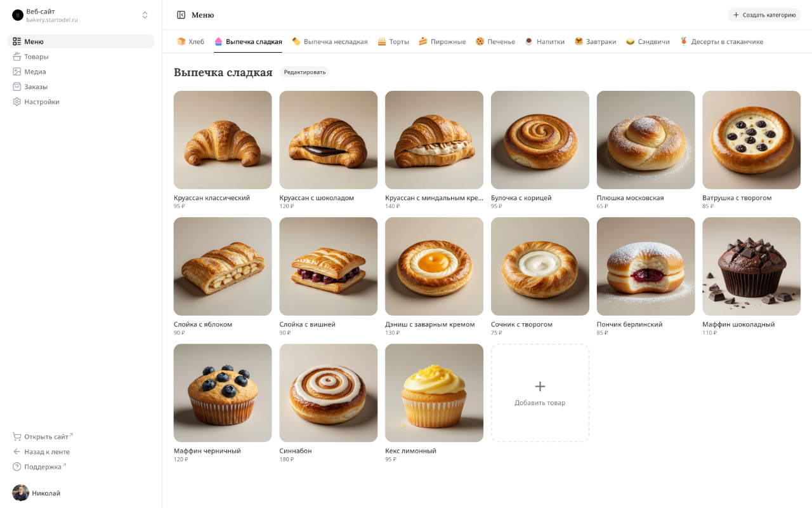Click the Открыть сайт cart icon
This screenshot has height=508, width=812.
(x=17, y=436)
